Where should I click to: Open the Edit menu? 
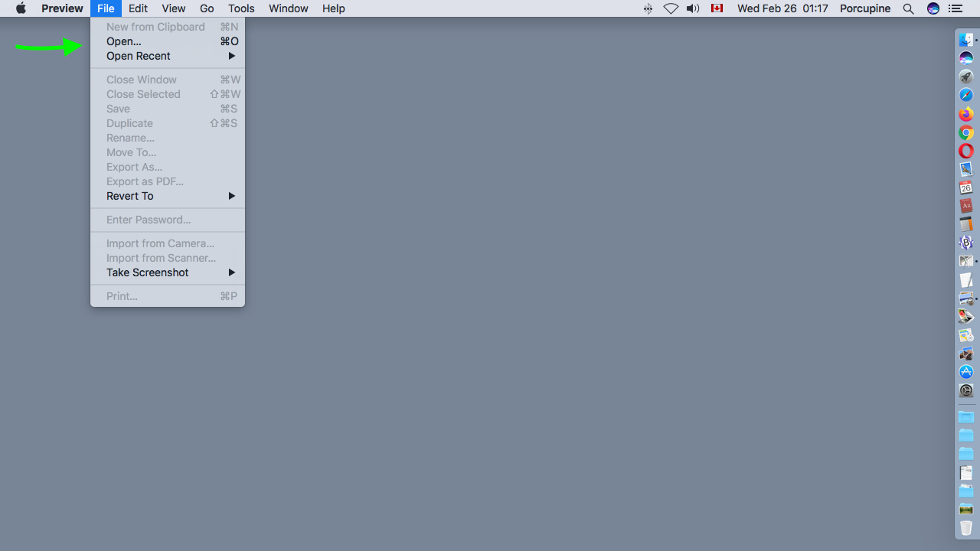(138, 8)
